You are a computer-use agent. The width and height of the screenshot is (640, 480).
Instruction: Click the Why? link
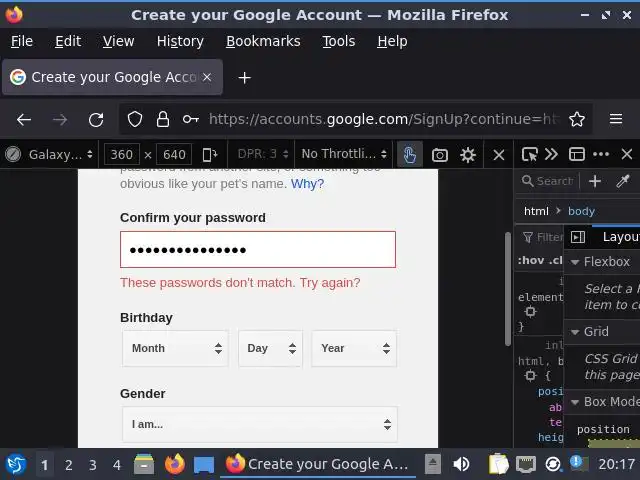307,184
